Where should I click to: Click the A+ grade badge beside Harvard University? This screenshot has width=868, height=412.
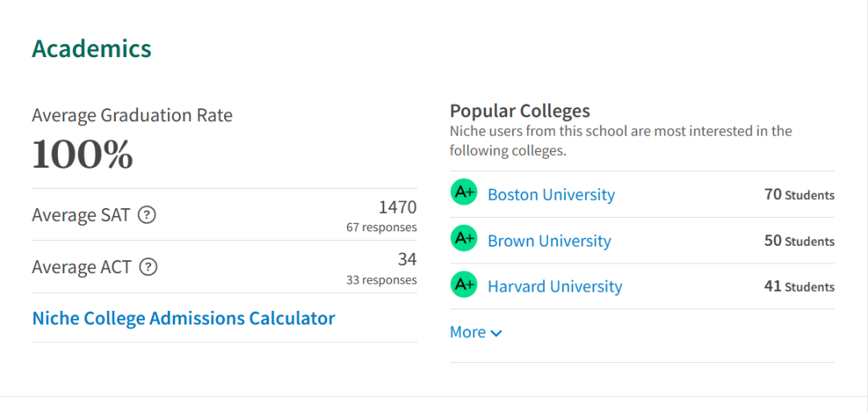464,284
